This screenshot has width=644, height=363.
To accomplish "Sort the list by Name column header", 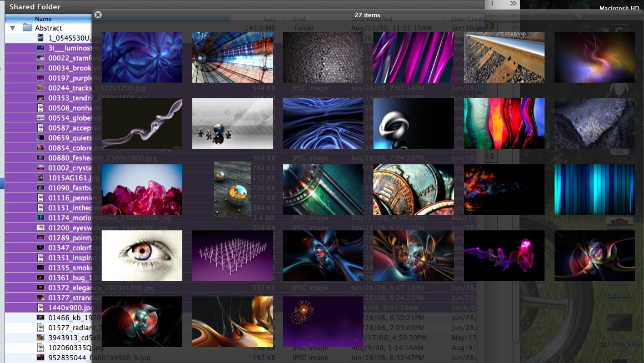I will pos(43,19).
